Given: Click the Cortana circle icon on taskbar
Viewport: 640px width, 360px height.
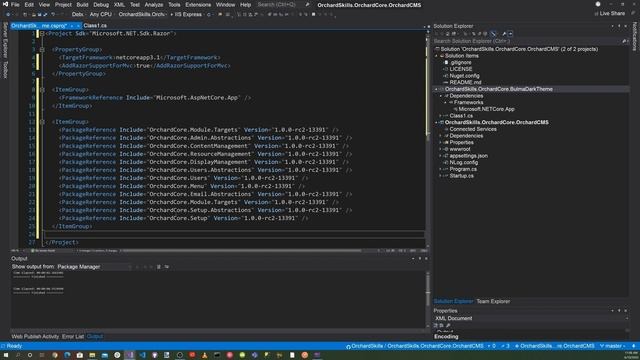Looking at the screenshot, I should click(x=30, y=355).
